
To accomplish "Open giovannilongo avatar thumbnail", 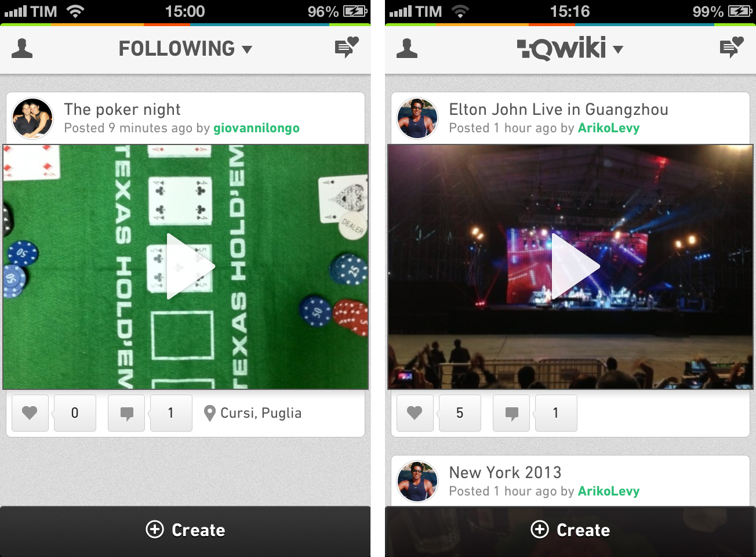I will tap(32, 118).
